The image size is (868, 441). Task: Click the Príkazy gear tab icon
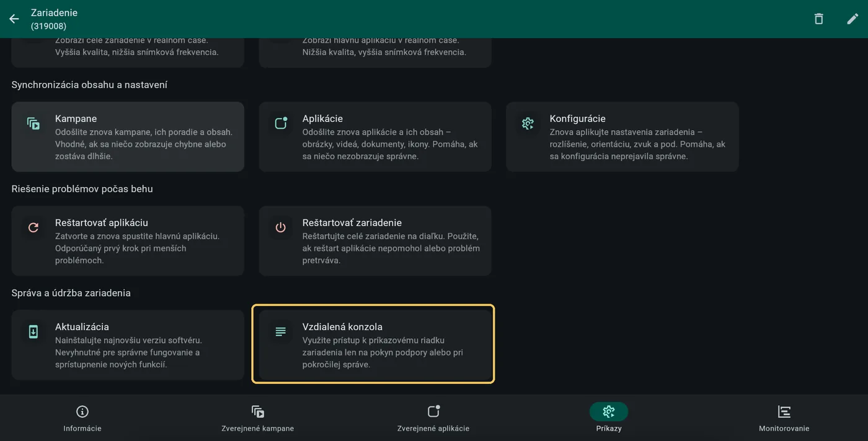[x=609, y=411]
